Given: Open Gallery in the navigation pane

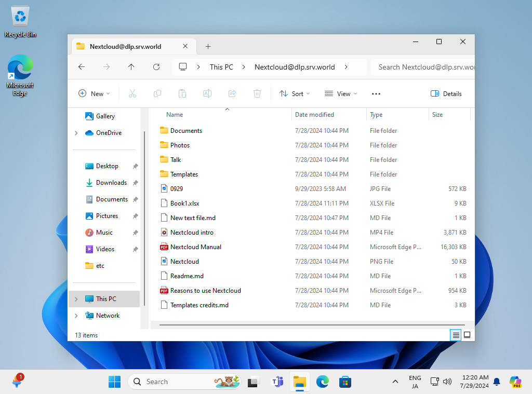Looking at the screenshot, I should pyautogui.click(x=105, y=116).
